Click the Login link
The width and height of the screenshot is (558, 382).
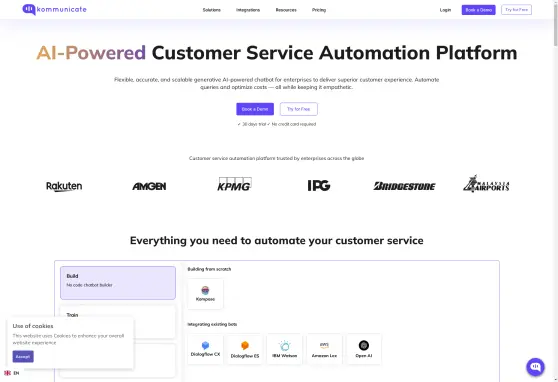point(445,10)
